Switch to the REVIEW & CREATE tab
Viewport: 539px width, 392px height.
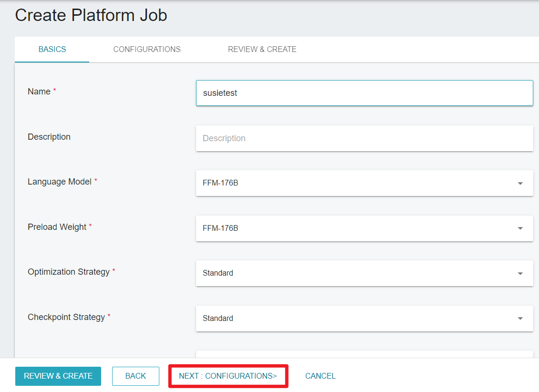click(x=262, y=49)
